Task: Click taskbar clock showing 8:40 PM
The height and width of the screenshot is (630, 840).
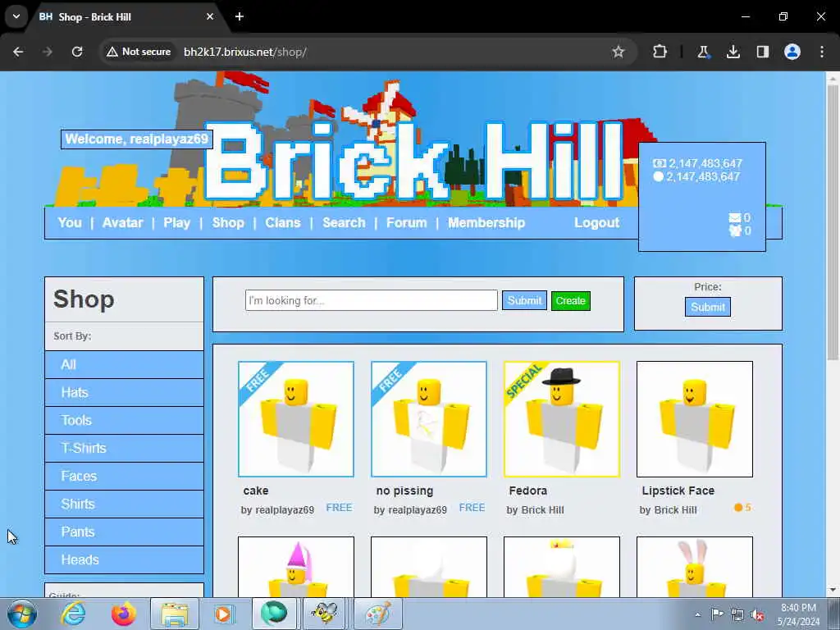Action: coord(798,614)
